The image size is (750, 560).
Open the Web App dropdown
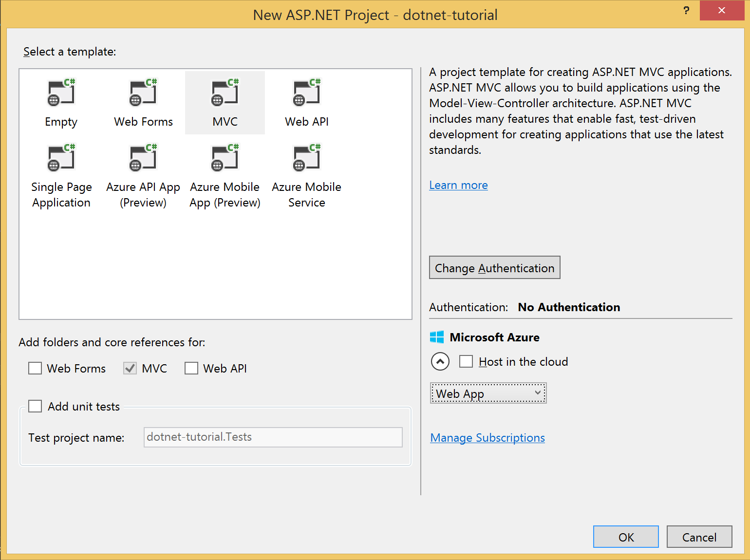coord(488,393)
